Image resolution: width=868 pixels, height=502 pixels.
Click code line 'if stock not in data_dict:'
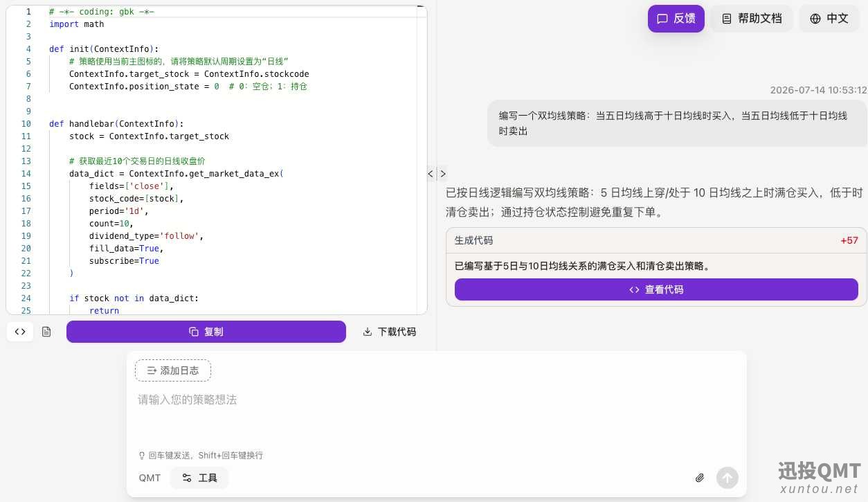(134, 298)
